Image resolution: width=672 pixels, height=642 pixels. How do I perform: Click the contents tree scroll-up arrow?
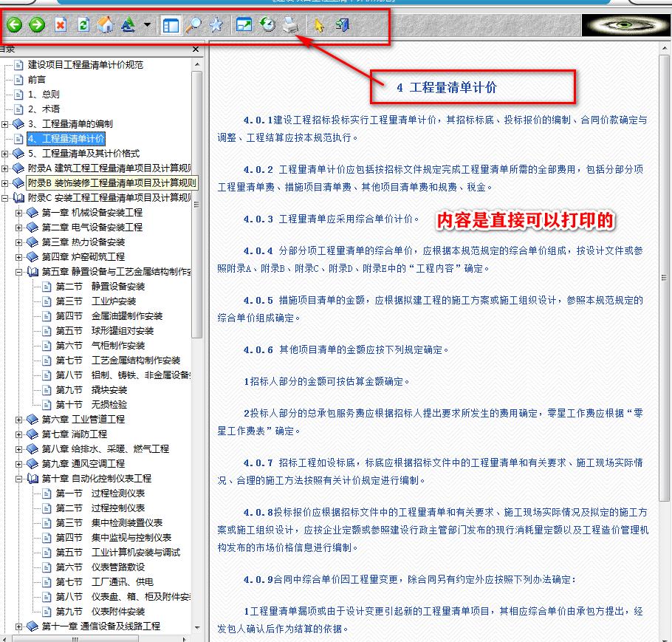point(197,65)
